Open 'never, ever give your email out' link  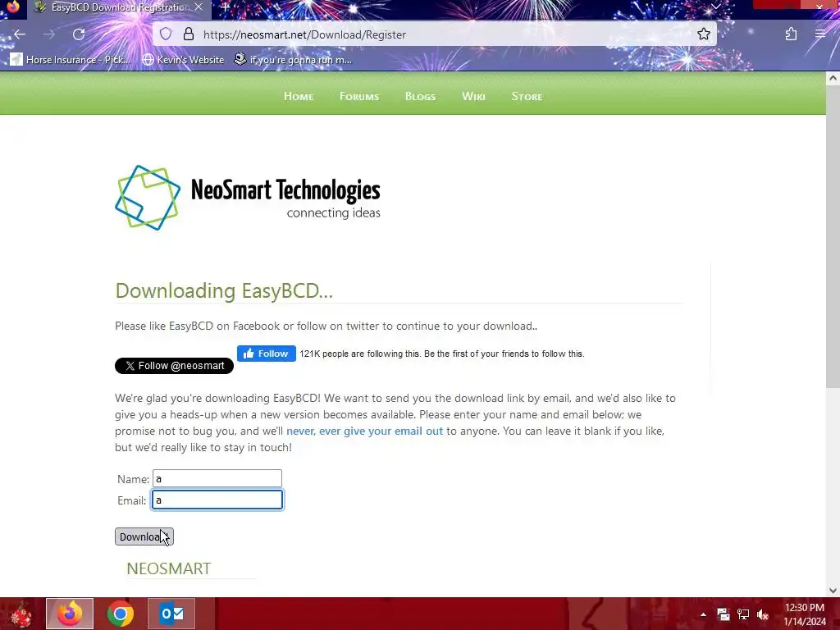tap(364, 431)
